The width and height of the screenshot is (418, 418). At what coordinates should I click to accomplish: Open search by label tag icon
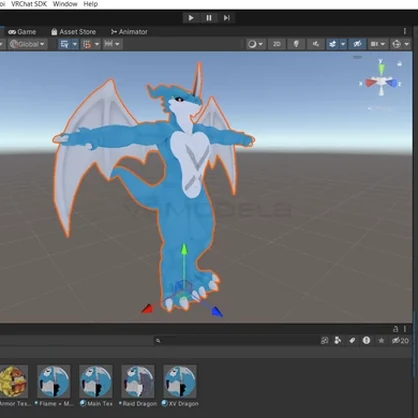pyautogui.click(x=352, y=340)
